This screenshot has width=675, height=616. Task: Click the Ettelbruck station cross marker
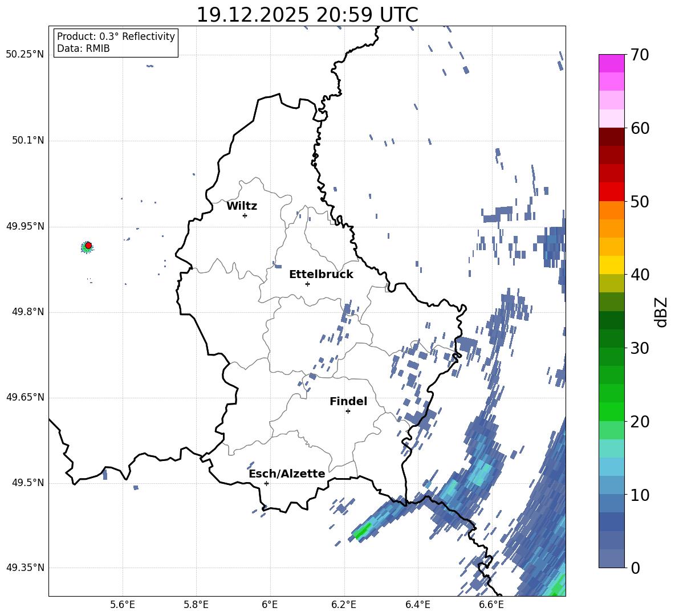tap(307, 284)
